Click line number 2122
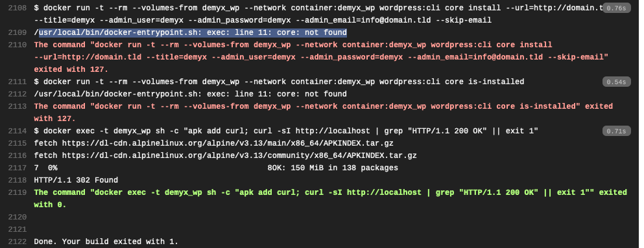The height and width of the screenshot is (248, 644). coord(18,242)
